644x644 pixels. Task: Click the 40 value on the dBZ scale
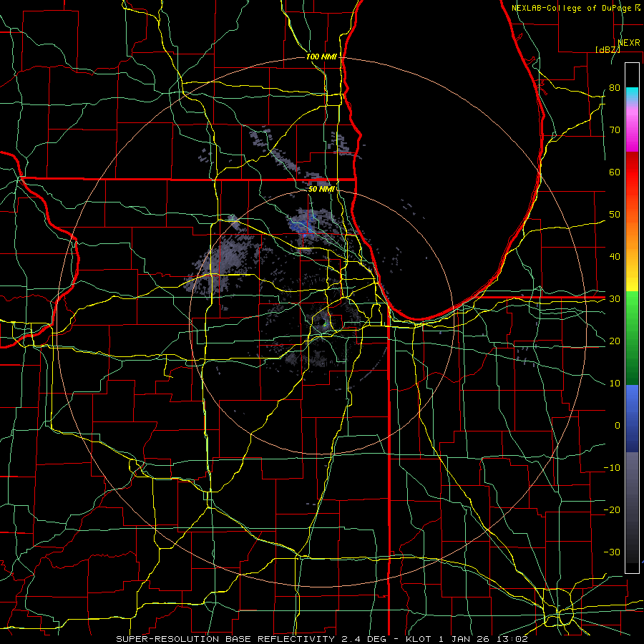pyautogui.click(x=615, y=257)
